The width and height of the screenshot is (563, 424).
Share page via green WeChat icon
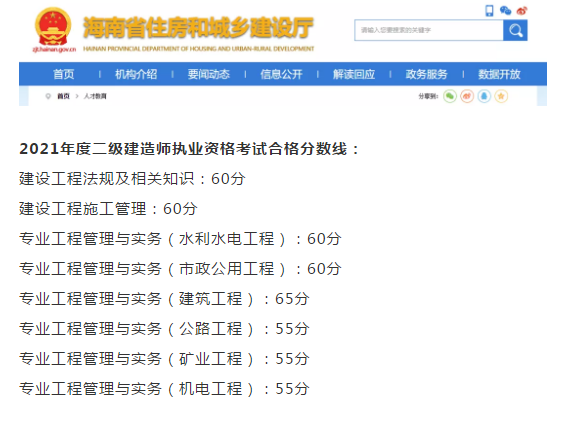click(x=450, y=96)
